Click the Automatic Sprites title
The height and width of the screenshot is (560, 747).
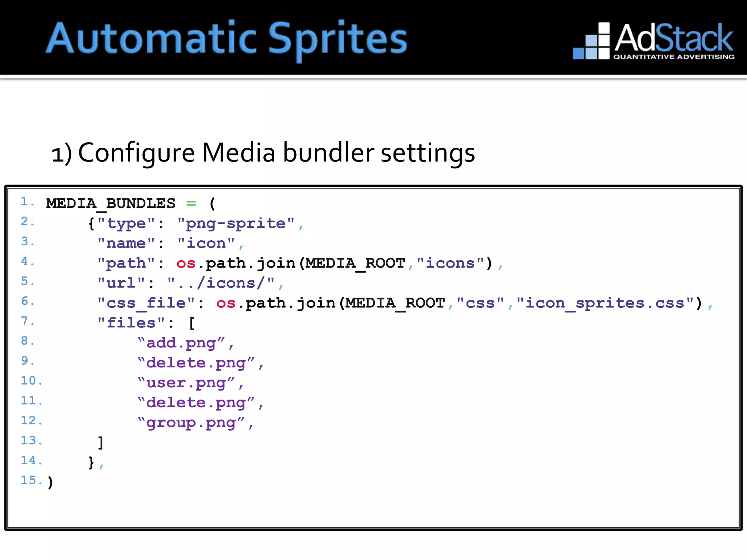[227, 41]
